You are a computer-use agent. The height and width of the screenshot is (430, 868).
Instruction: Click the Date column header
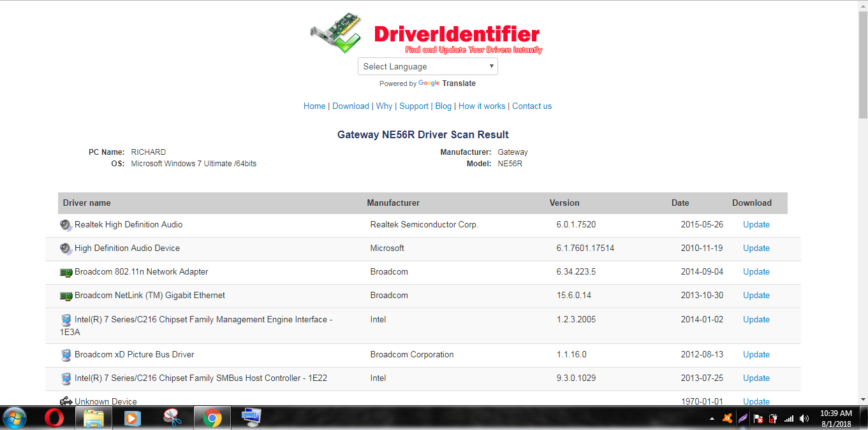click(680, 203)
